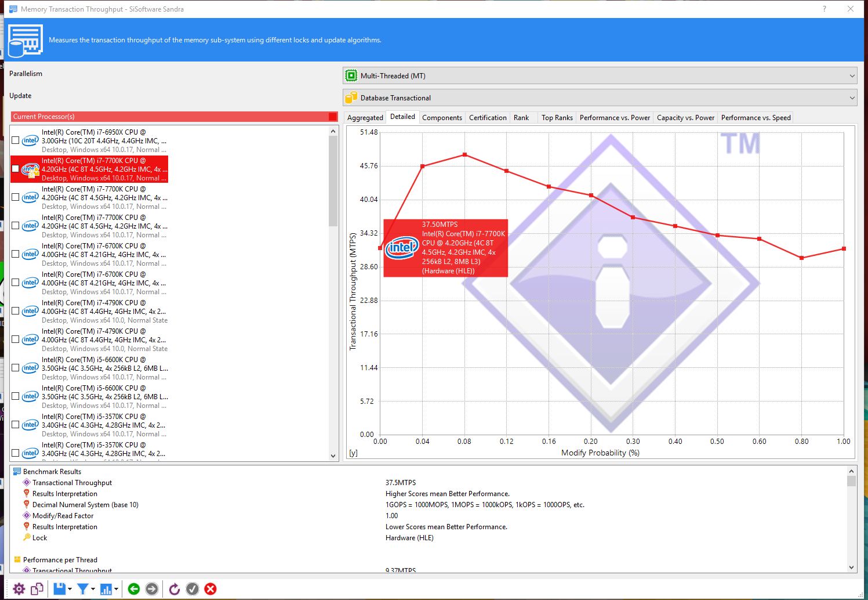
Task: Select the Performance per Thread heading
Action: click(x=60, y=559)
